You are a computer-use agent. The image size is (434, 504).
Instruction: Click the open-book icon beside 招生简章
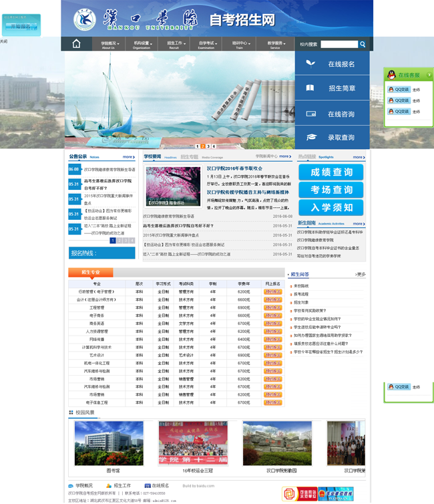(x=310, y=88)
